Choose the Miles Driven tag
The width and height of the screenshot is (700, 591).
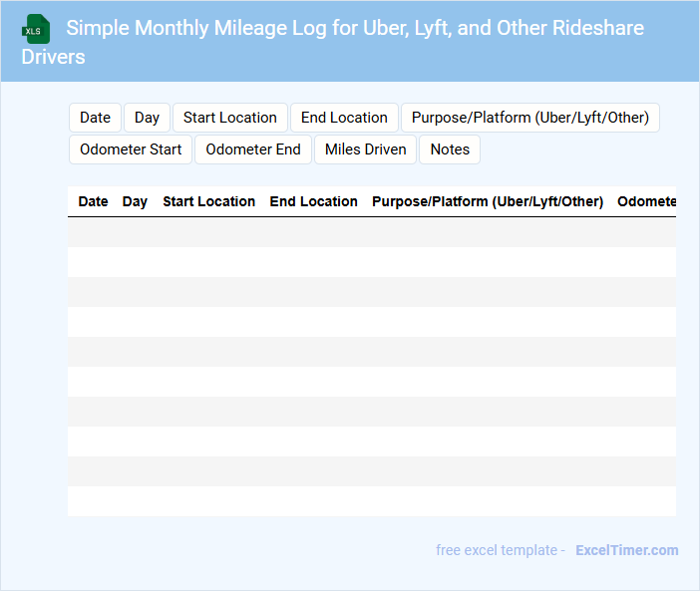366,149
